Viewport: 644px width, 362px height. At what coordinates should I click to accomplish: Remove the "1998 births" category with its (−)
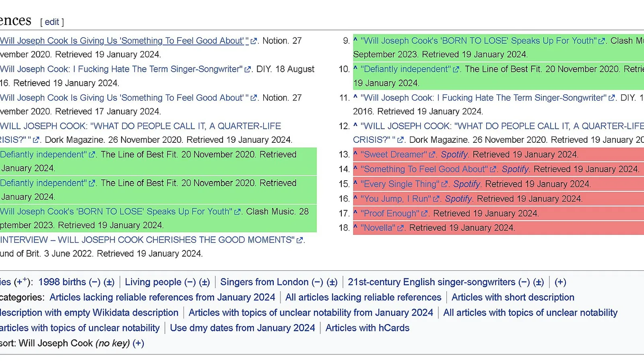tap(95, 282)
